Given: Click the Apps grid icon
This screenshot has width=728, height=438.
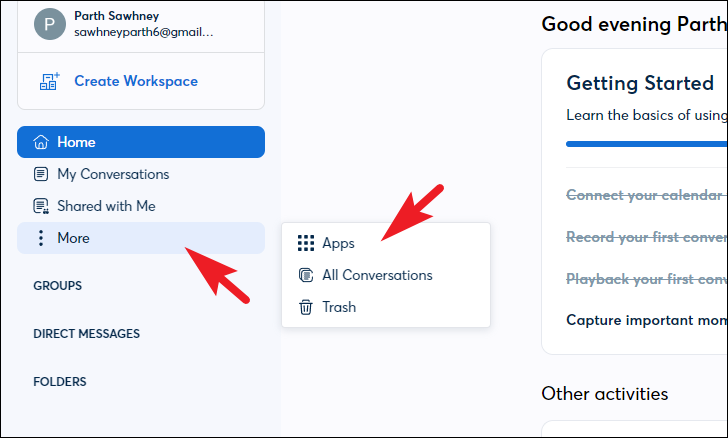Looking at the screenshot, I should 306,243.
